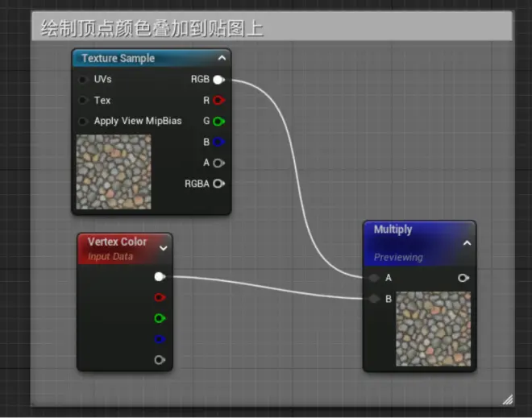This screenshot has height=418, width=532.
Task: Click the Previewing label on Multiply node
Action: 398,257
